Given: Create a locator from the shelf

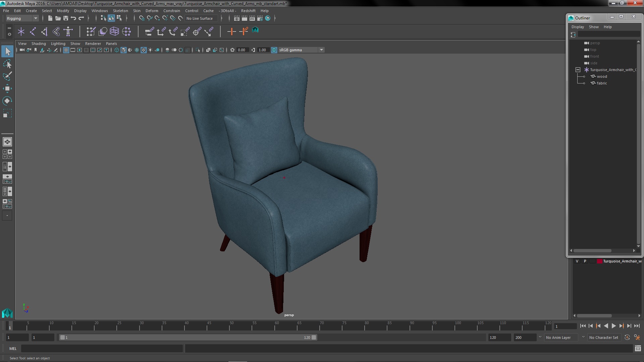Looking at the screenshot, I should pyautogui.click(x=21, y=32).
